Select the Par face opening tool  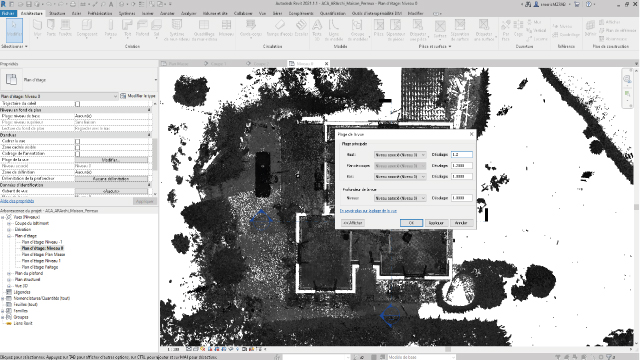pyautogui.click(x=506, y=30)
